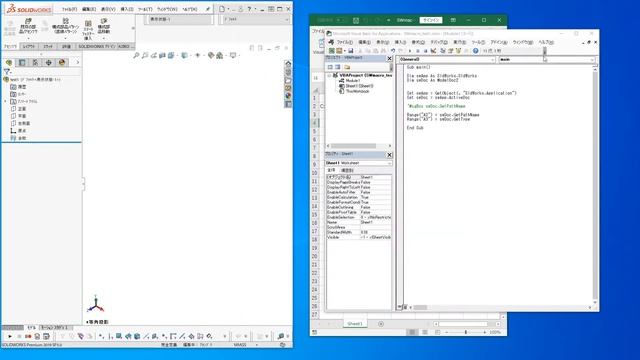Image resolution: width=640 pixels, height=360 pixels.
Task: Select the SOLIDWORKS add-ins tab
Action: point(96,47)
